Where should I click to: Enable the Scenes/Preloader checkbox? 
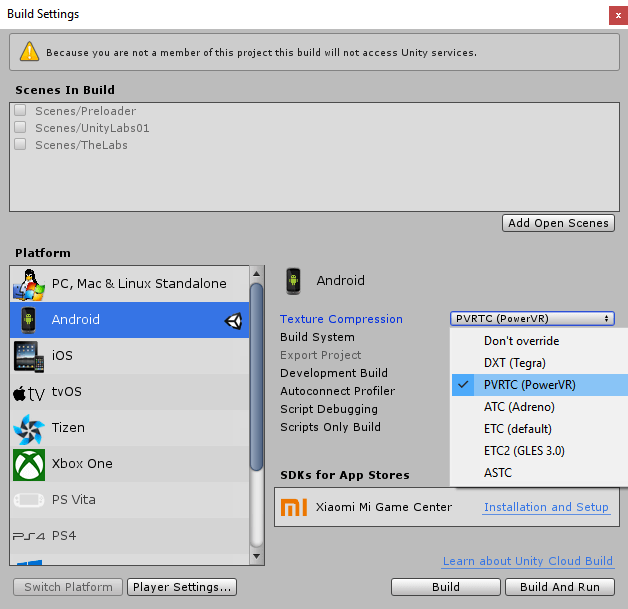pyautogui.click(x=20, y=110)
